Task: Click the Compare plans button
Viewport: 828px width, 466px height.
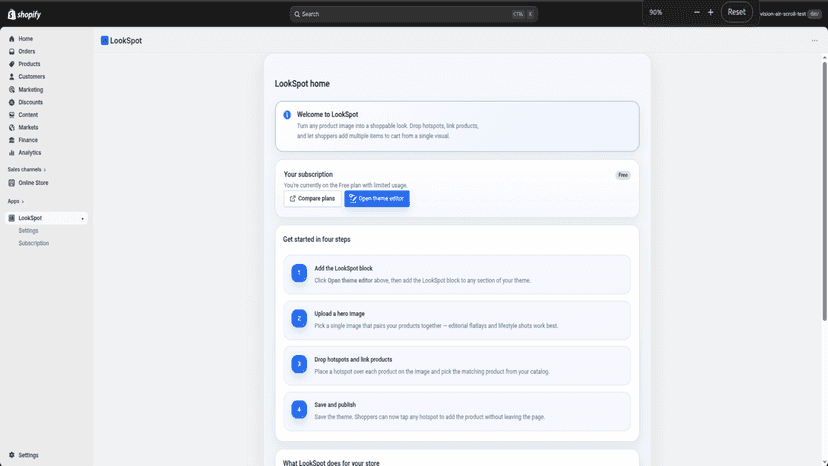Action: (312, 199)
